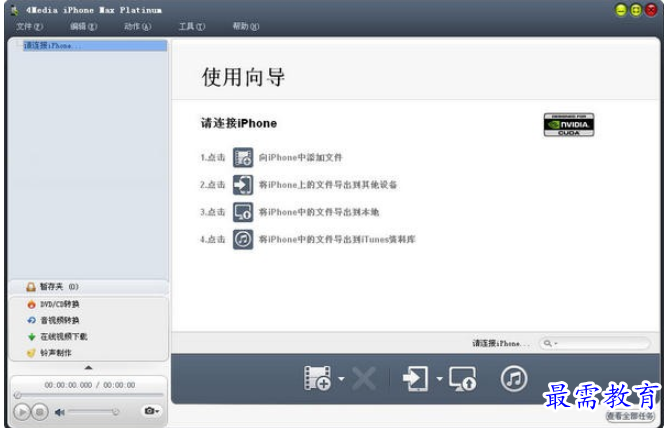Click the export to device toolbar button
This screenshot has width=667, height=428.
click(416, 378)
